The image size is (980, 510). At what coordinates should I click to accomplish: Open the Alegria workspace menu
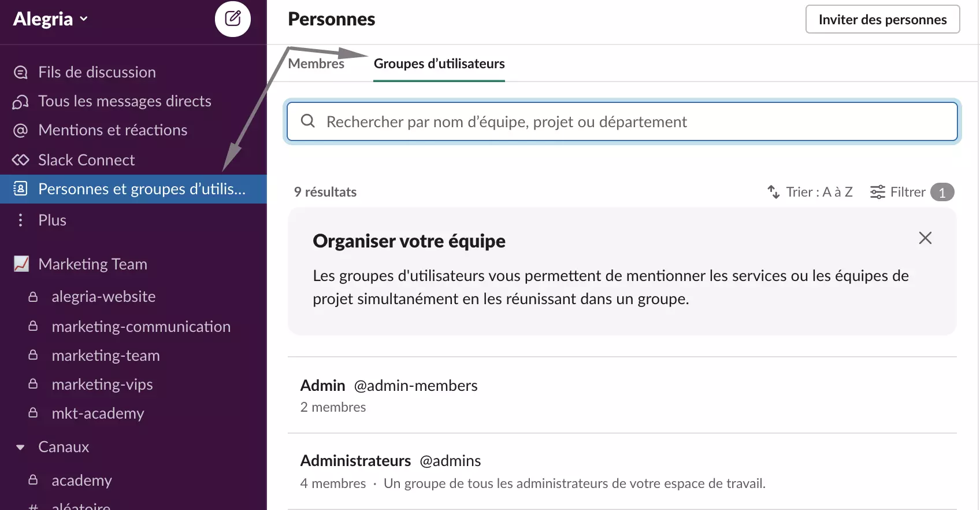(x=51, y=19)
